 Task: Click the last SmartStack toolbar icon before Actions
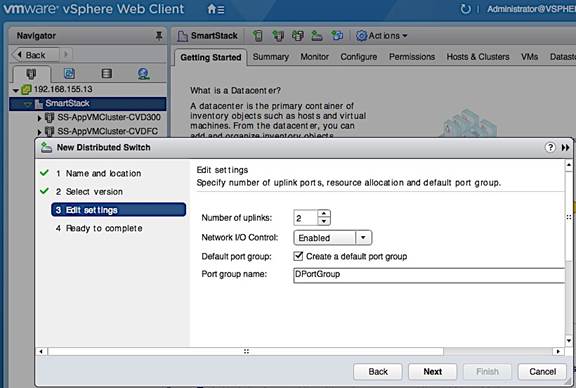(x=337, y=36)
